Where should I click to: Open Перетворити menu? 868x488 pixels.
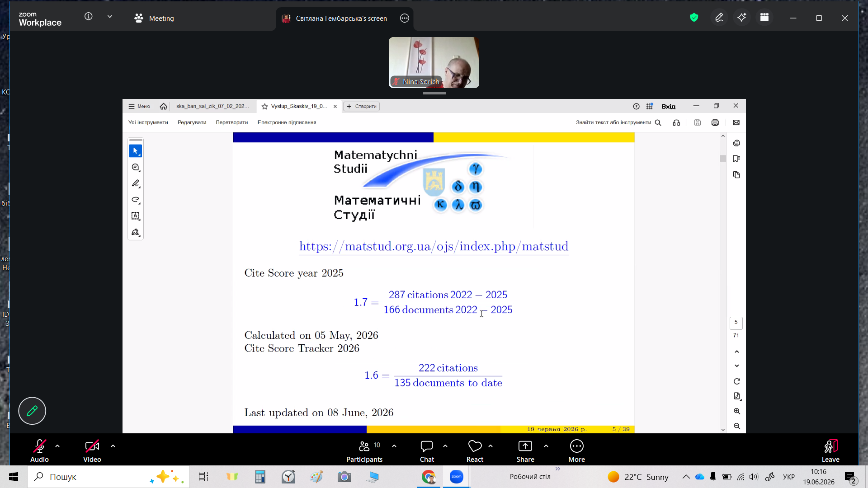pyautogui.click(x=232, y=122)
